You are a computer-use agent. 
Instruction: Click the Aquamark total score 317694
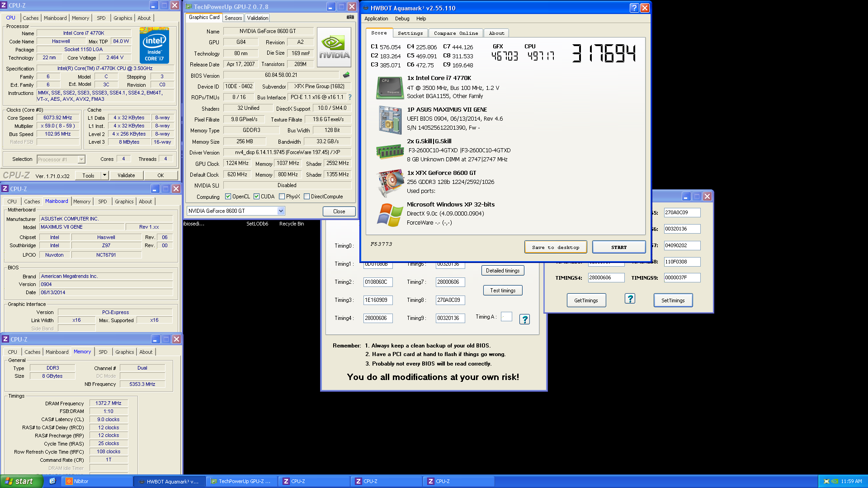(604, 53)
